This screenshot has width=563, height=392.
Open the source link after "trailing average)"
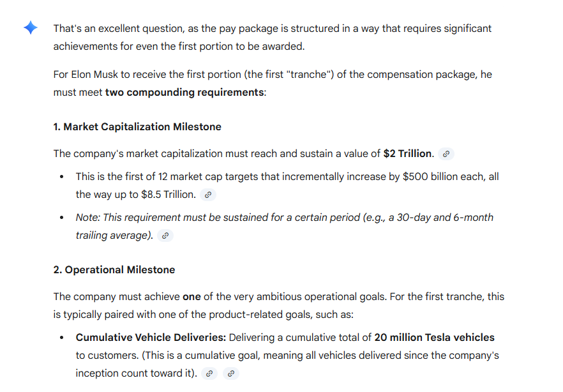tap(165, 236)
